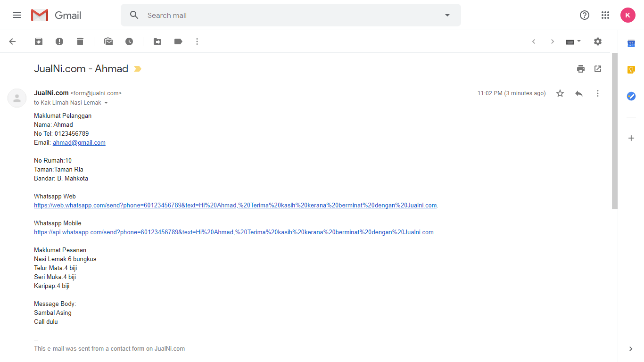
Task: Open search options dropdown arrow
Action: 447,15
